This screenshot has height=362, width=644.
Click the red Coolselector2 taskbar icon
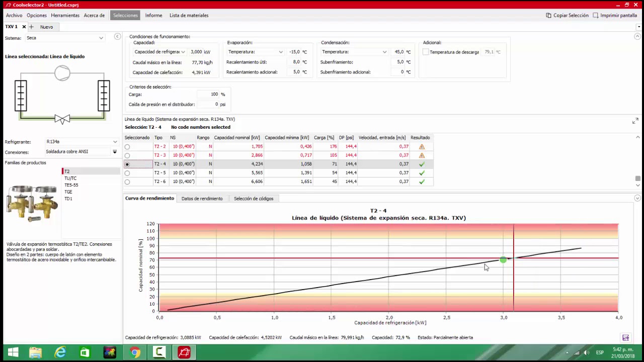point(184,352)
